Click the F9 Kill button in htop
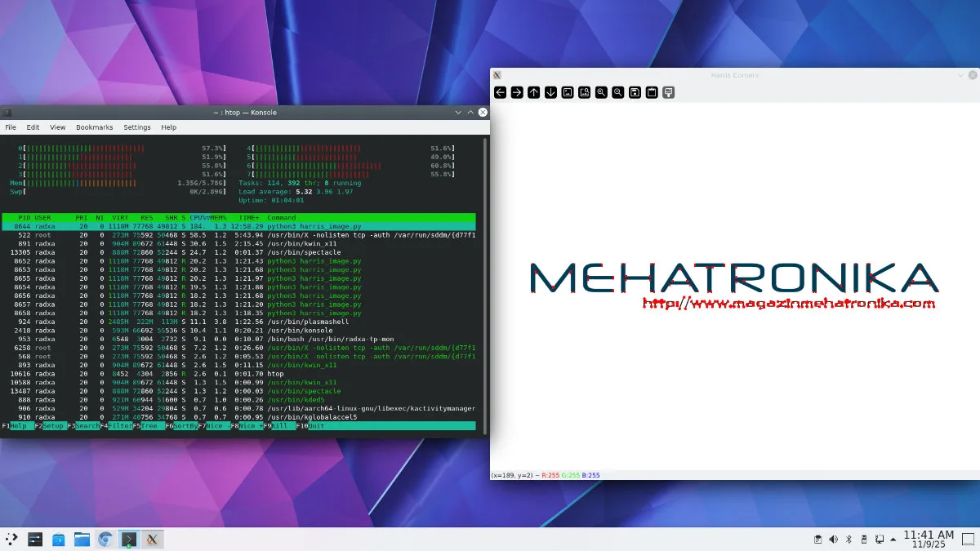 (x=280, y=426)
